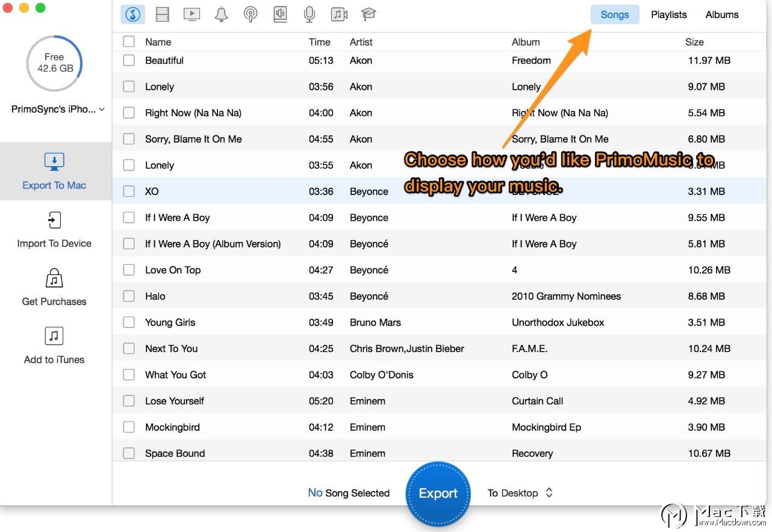This screenshot has height=532, width=772.
Task: Open the Audiobooks category icon
Action: pyautogui.click(x=280, y=14)
